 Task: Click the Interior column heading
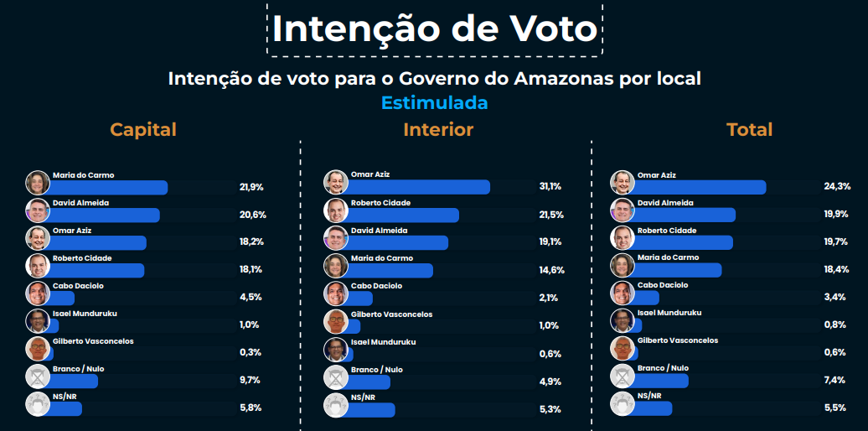(x=438, y=130)
